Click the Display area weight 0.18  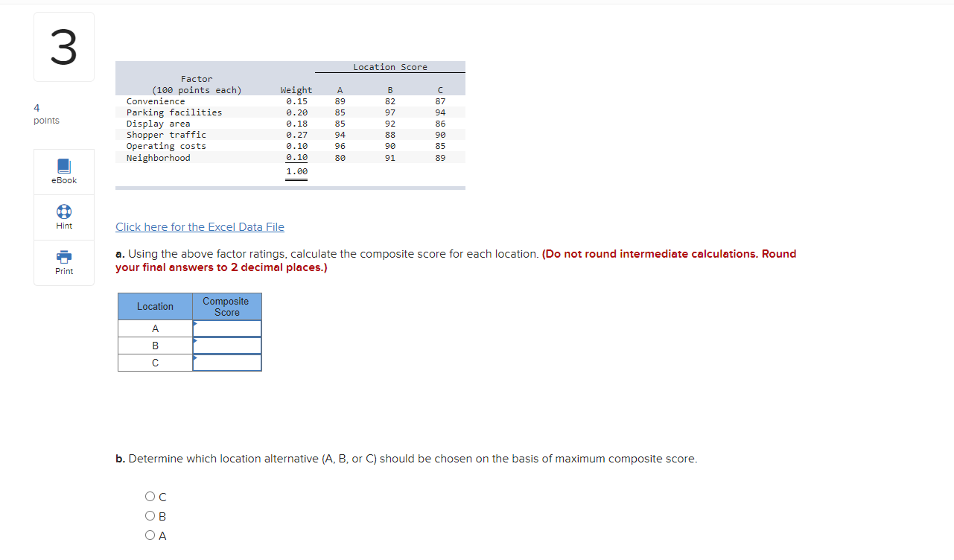tap(296, 124)
